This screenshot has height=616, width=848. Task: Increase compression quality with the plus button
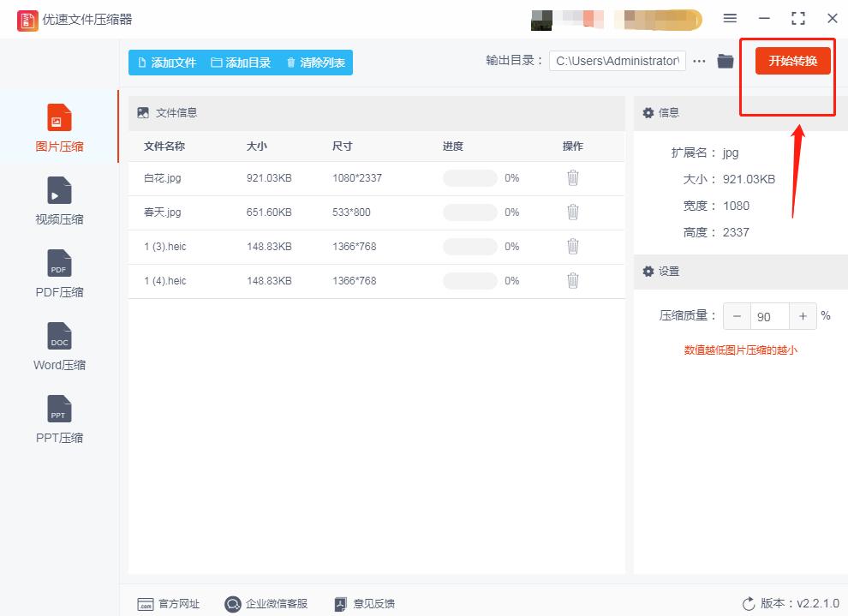803,316
